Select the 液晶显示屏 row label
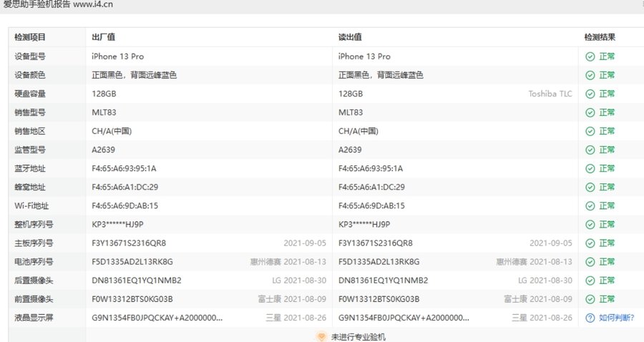Image resolution: width=644 pixels, height=342 pixels. [34, 318]
